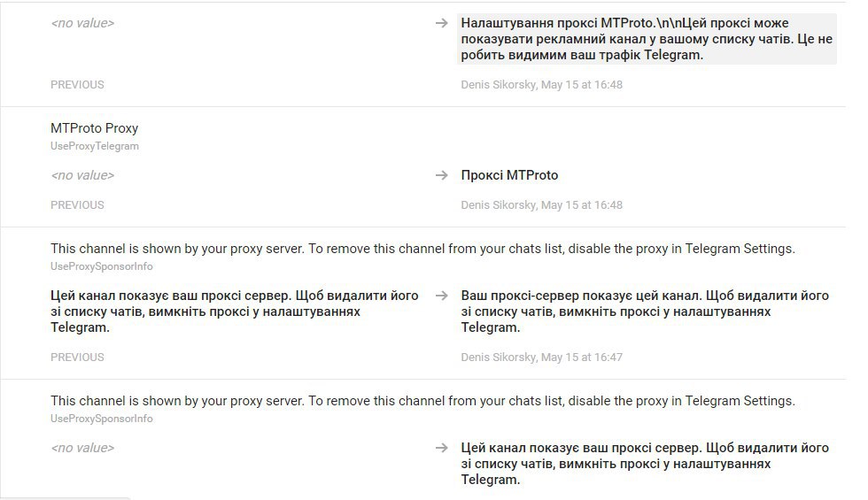Image resolution: width=868 pixels, height=500 pixels.
Task: Click '<no value>' under the UseProxyTelegram key
Action: tap(82, 175)
